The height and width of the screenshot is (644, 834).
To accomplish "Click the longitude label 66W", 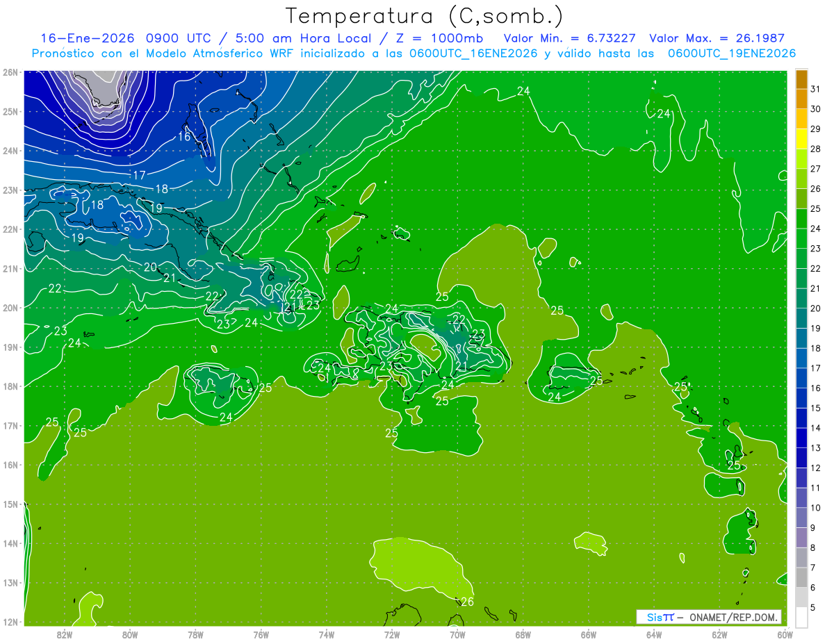I will pyautogui.click(x=589, y=634).
